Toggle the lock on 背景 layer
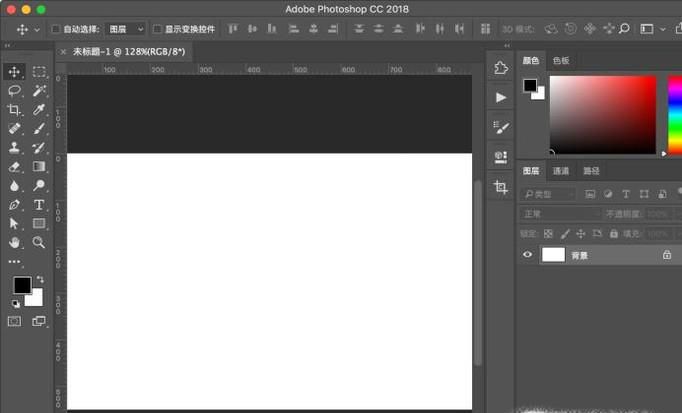The height and width of the screenshot is (413, 682). click(x=667, y=255)
